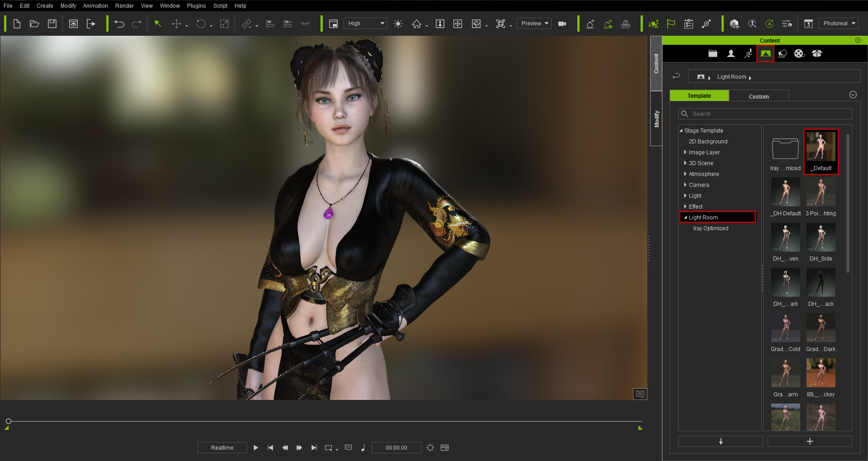Open the Render menu
The height and width of the screenshot is (461, 868).
point(124,6)
